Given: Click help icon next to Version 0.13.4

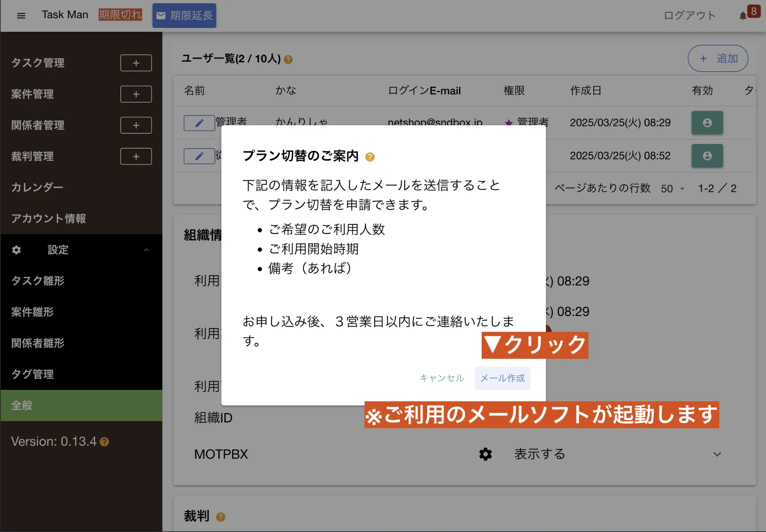Looking at the screenshot, I should click(105, 442).
